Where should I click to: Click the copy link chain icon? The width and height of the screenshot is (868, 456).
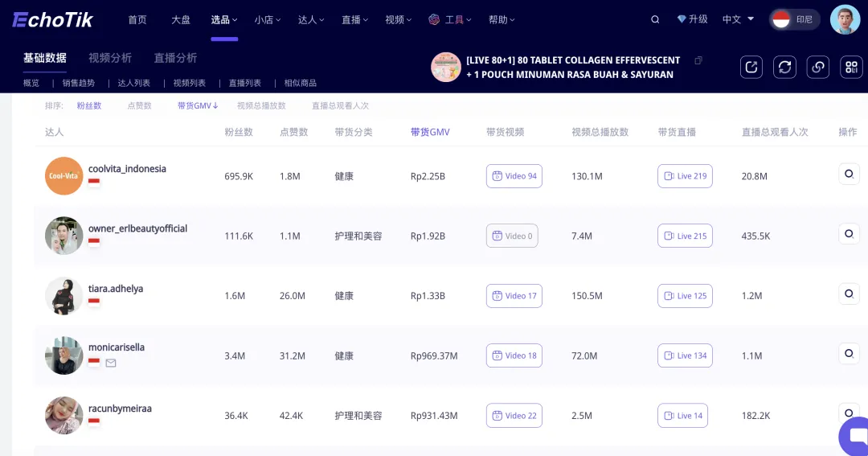[818, 67]
